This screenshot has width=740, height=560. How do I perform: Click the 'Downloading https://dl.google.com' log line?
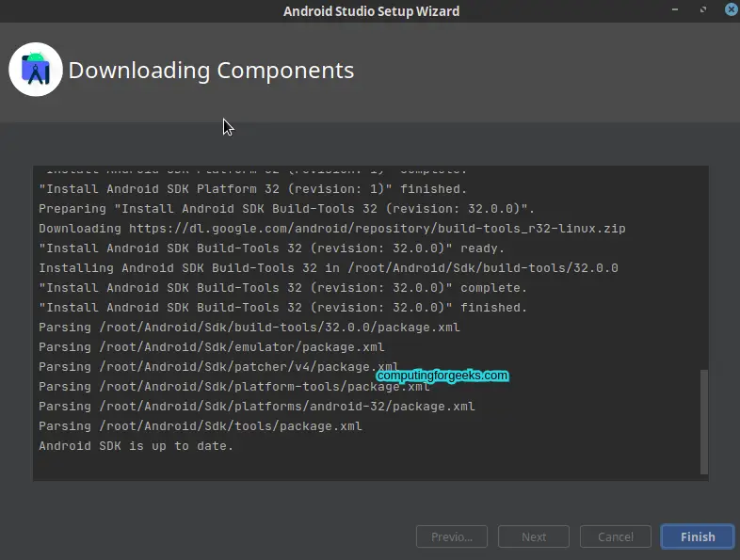coord(332,228)
